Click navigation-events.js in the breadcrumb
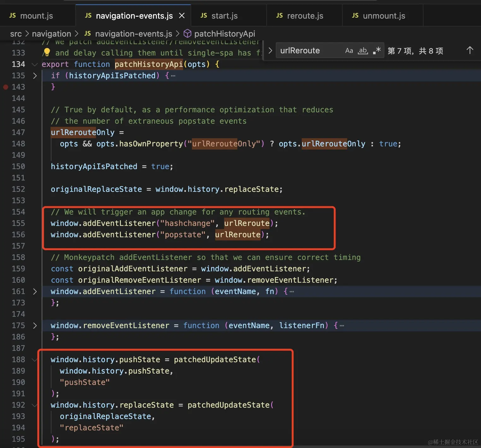Image resolution: width=481 pixels, height=448 pixels. point(134,34)
